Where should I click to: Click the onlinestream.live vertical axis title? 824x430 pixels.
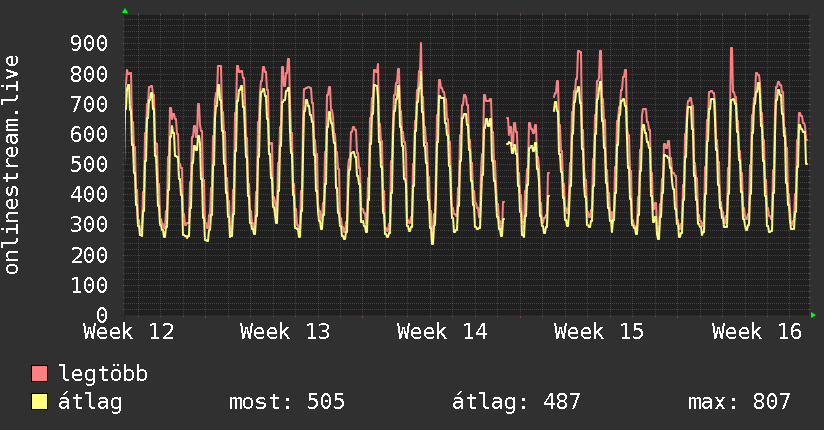pos(12,165)
